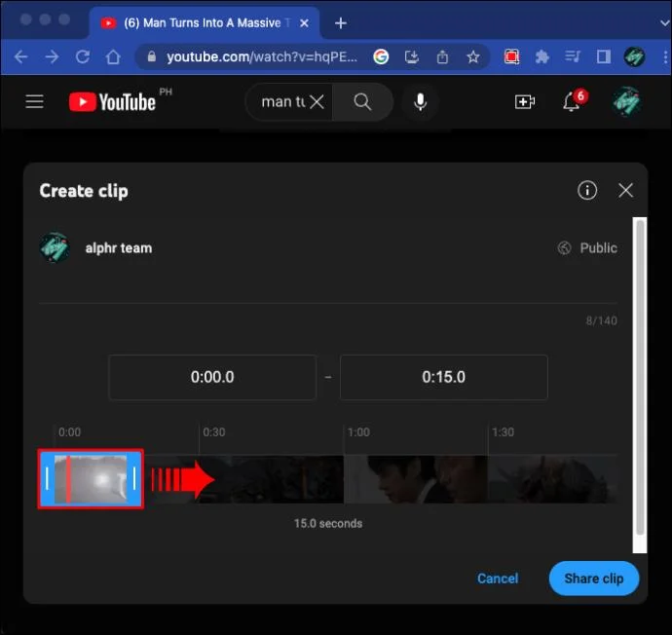Open a new browser tab
This screenshot has width=672, height=635.
341,22
